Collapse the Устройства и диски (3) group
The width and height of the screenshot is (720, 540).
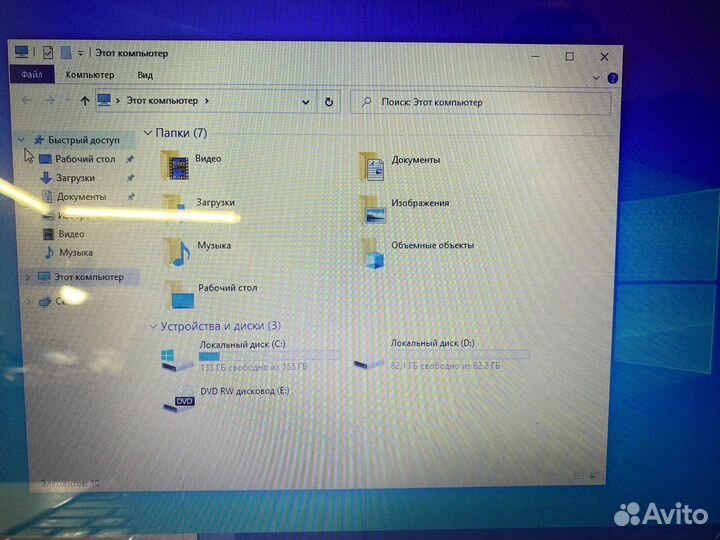coord(153,326)
